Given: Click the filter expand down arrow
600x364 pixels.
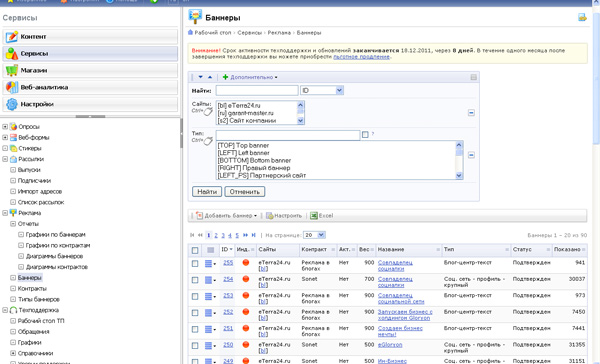Looking at the screenshot, I should [x=201, y=77].
